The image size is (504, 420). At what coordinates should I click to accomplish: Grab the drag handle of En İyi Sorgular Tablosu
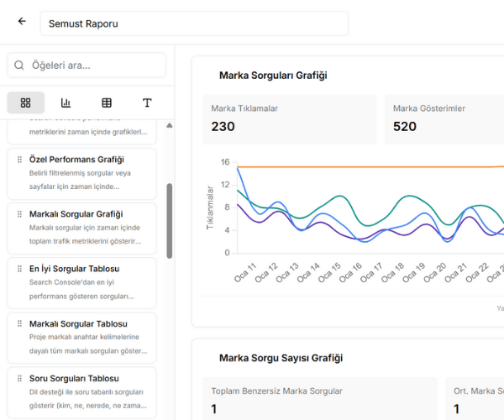tap(19, 269)
